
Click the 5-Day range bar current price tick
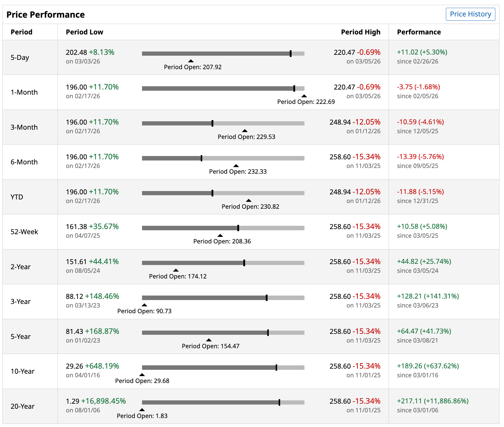coord(291,54)
